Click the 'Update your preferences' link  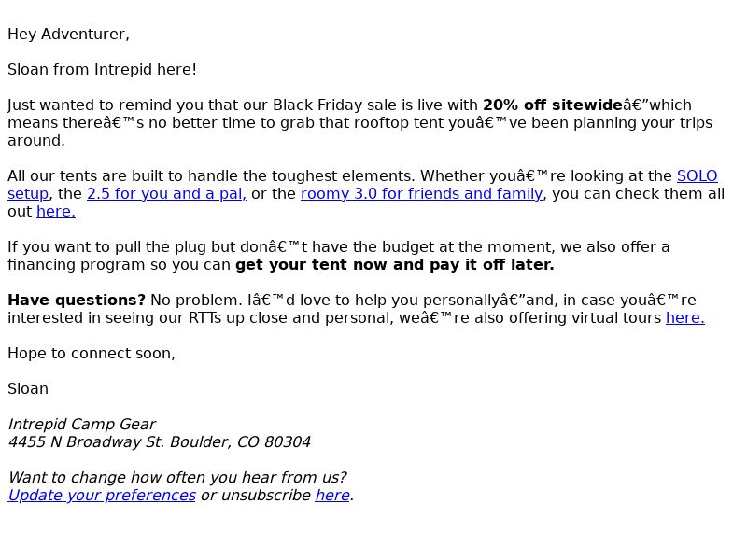pyautogui.click(x=102, y=496)
